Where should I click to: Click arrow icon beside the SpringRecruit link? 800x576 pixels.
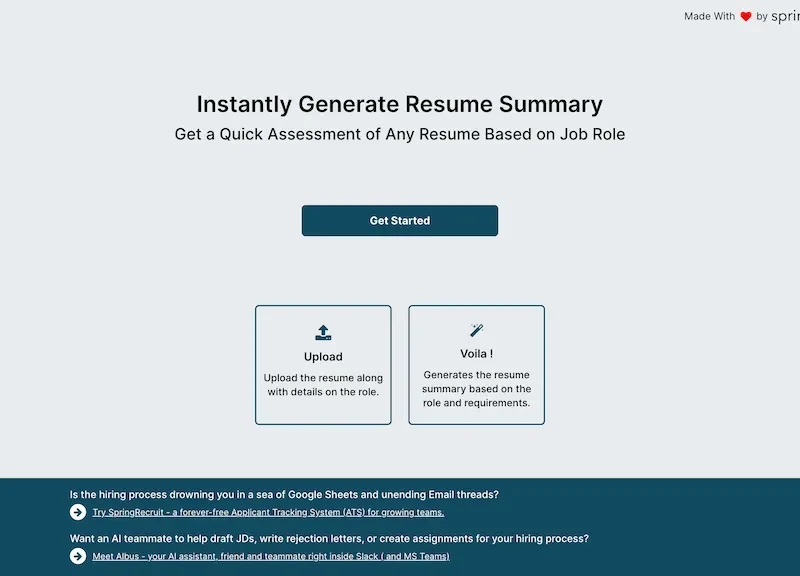pos(78,512)
